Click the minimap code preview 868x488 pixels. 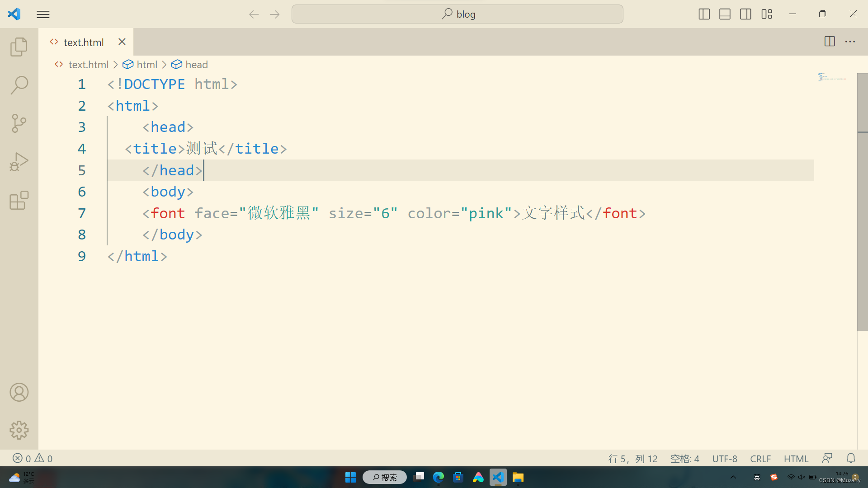tap(832, 77)
